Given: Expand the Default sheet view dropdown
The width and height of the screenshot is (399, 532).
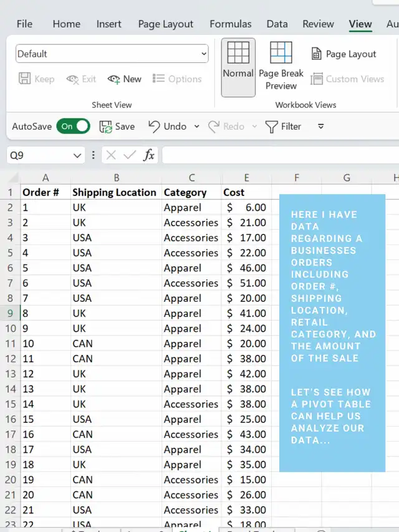Looking at the screenshot, I should [x=204, y=54].
